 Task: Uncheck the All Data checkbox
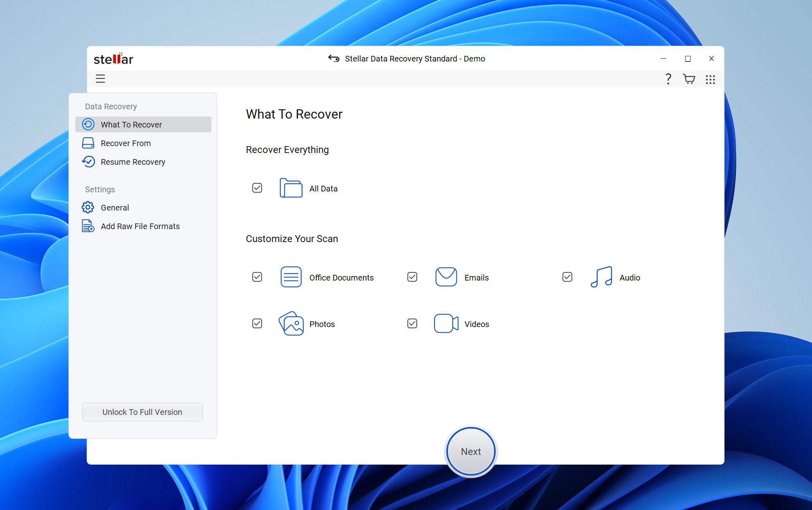pos(257,188)
